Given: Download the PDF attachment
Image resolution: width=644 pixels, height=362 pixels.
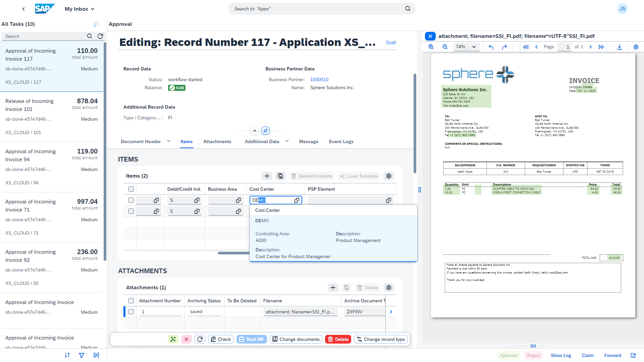Looking at the screenshot, I should point(619,47).
